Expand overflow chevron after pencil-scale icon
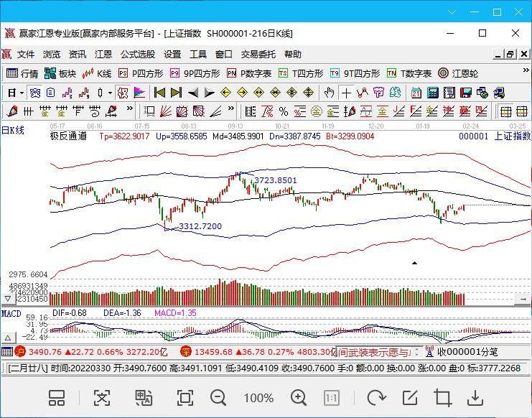Viewport: 532px width, 418px height. tap(130, 108)
